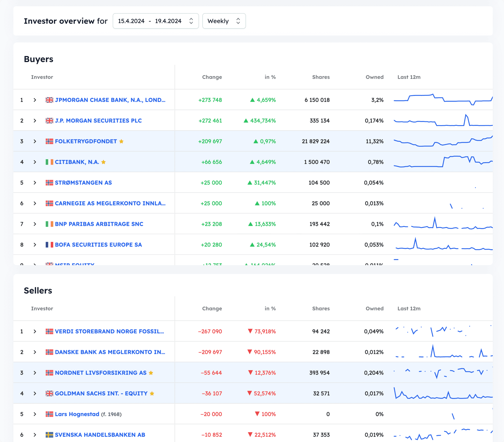Screen dimensions: 504x442
Task: Open the Weekly period dropdown
Action: click(x=224, y=21)
